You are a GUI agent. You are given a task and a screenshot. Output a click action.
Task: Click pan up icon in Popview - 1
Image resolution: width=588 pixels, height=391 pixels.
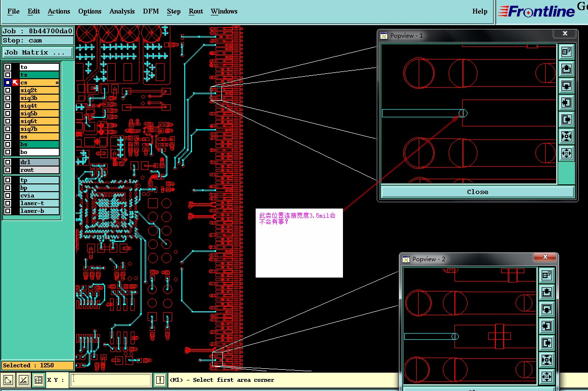[566, 69]
